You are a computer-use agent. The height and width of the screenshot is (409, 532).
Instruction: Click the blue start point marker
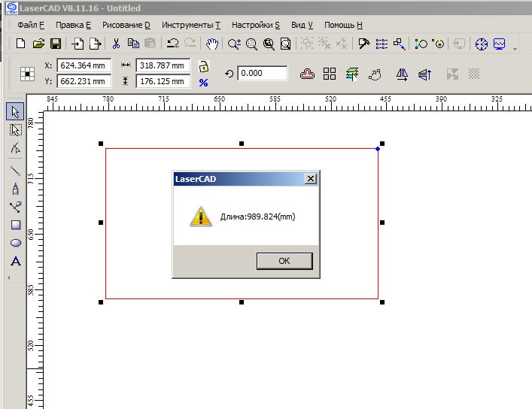pyautogui.click(x=378, y=149)
